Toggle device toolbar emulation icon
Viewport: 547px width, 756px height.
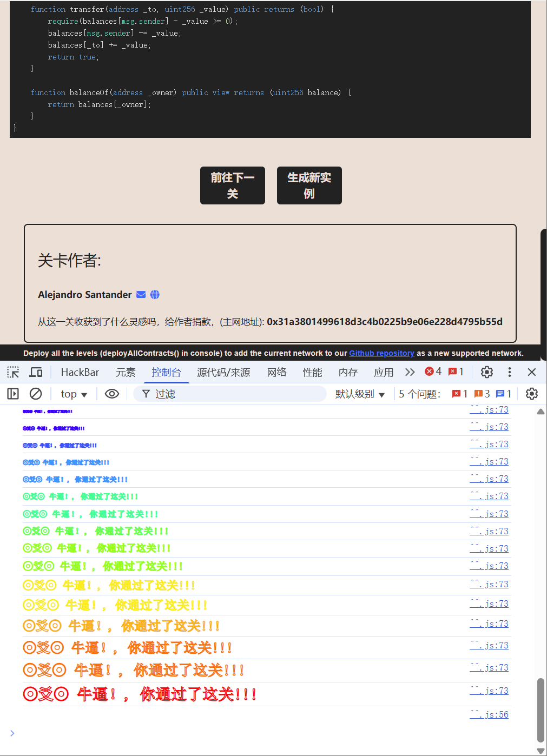point(36,372)
